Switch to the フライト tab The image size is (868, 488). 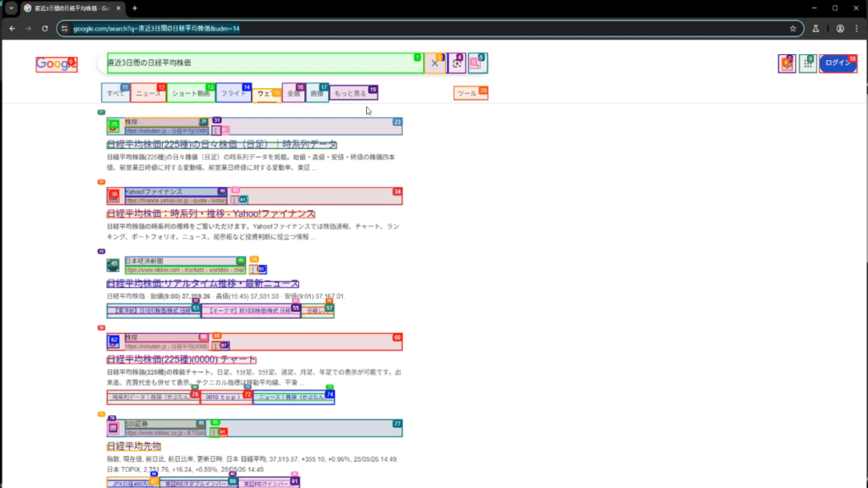pos(234,93)
